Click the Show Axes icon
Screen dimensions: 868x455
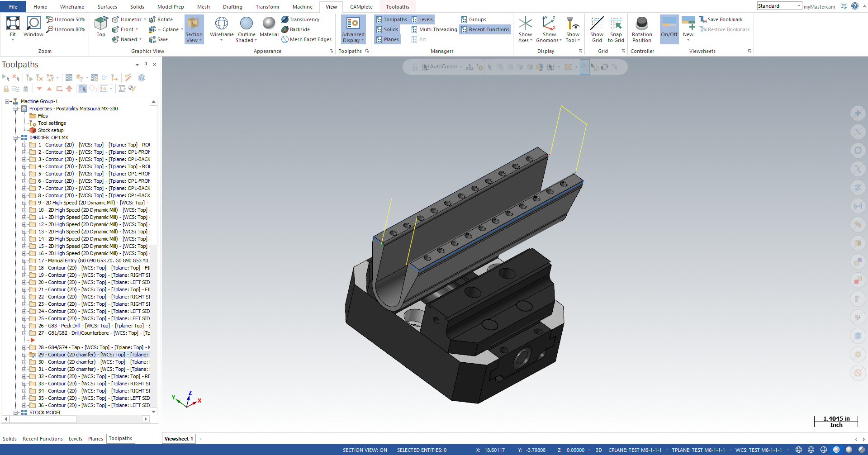[x=525, y=24]
